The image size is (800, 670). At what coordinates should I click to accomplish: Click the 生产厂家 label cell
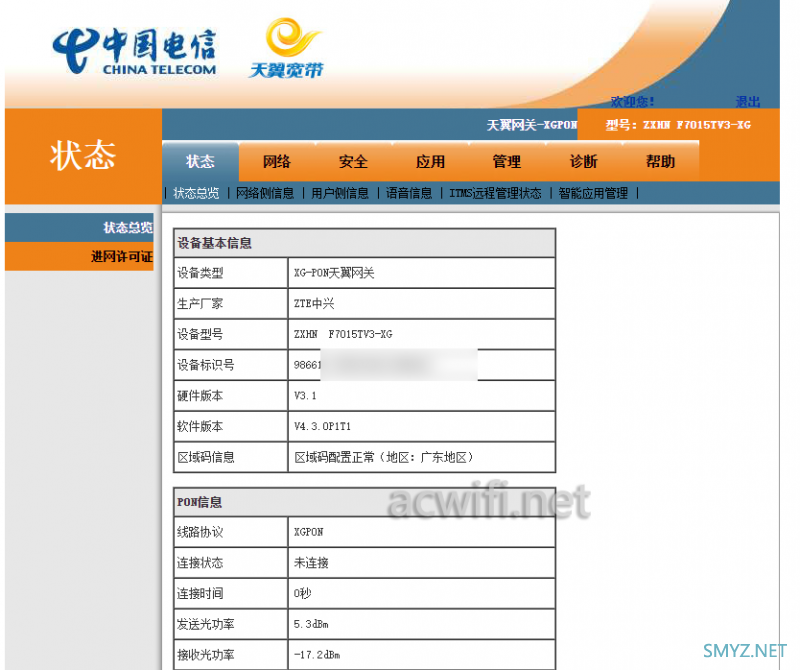coord(231,304)
